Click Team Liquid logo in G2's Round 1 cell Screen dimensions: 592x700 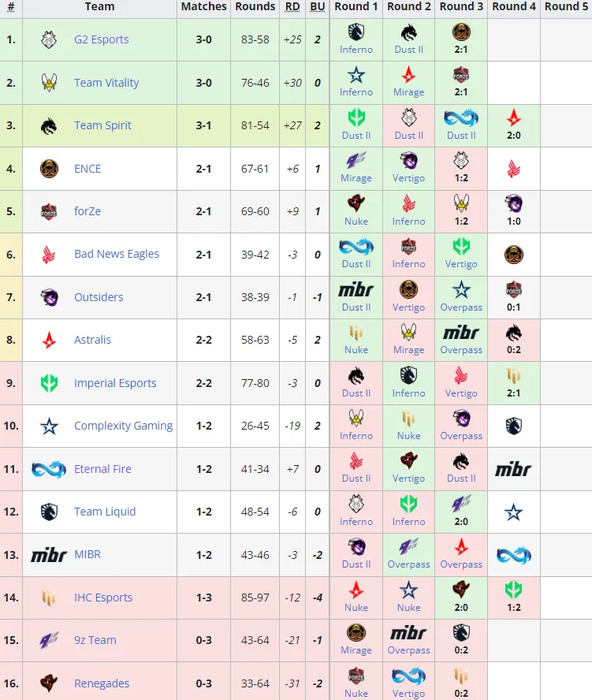[356, 32]
